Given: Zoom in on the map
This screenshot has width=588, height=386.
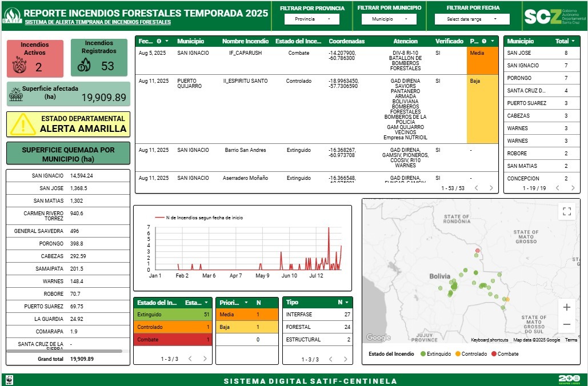Looking at the screenshot, I should point(567,307).
